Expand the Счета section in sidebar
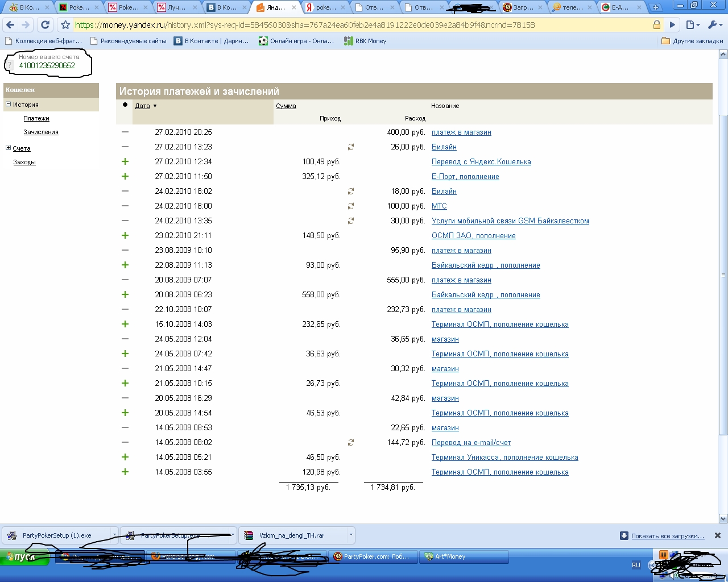This screenshot has height=582, width=728. (x=9, y=148)
